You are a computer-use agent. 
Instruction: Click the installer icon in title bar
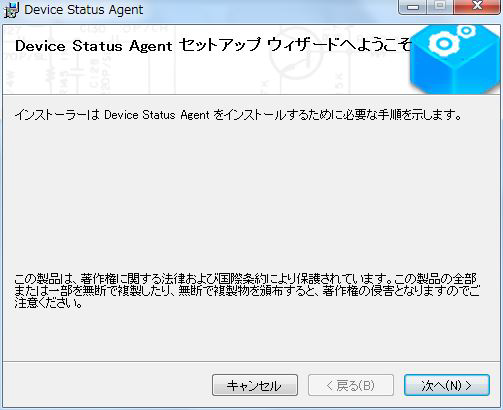click(11, 10)
